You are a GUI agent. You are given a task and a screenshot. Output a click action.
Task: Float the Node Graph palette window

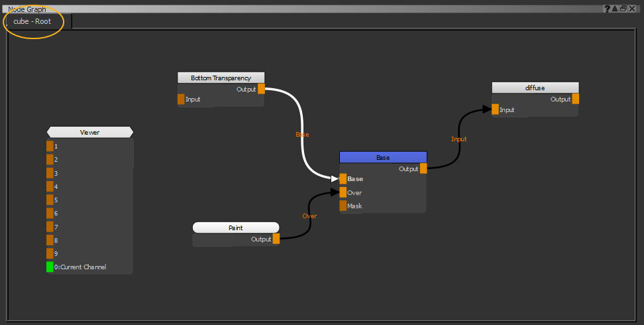623,9
